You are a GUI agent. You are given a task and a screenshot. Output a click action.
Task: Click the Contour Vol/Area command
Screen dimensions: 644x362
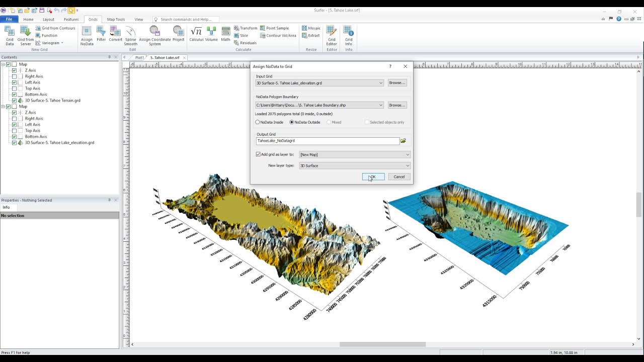[278, 36]
